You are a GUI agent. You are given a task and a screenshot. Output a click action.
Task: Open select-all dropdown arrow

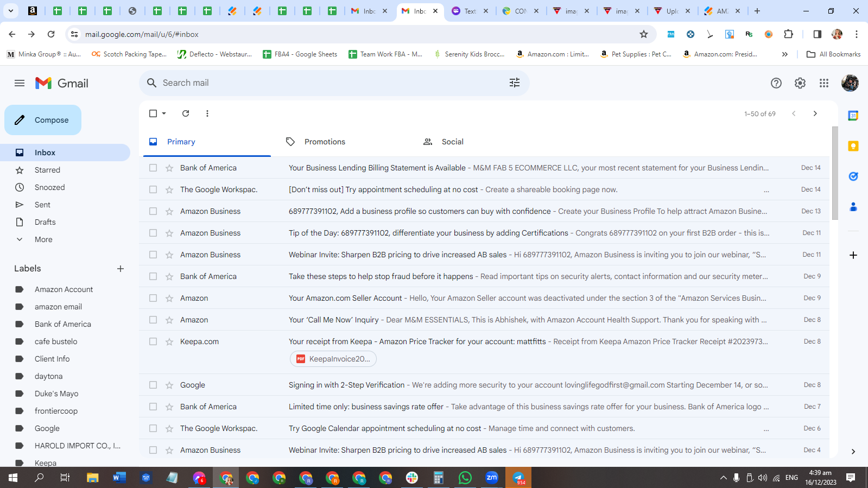(x=164, y=113)
